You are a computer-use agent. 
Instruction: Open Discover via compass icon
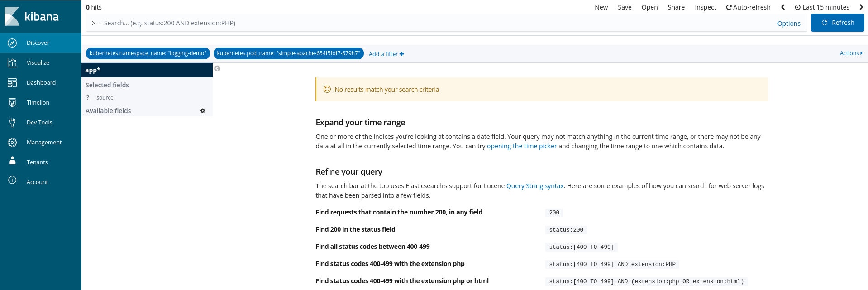point(12,43)
